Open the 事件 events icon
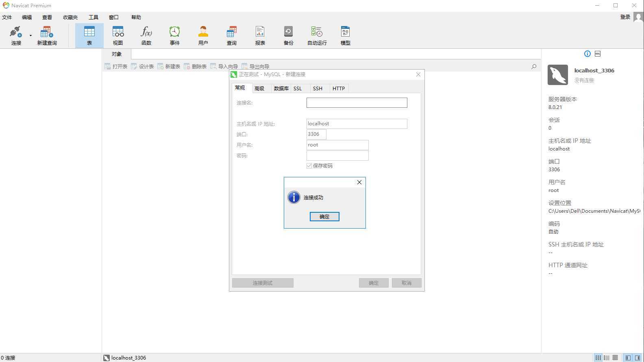Image resolution: width=644 pixels, height=362 pixels. pos(174,35)
